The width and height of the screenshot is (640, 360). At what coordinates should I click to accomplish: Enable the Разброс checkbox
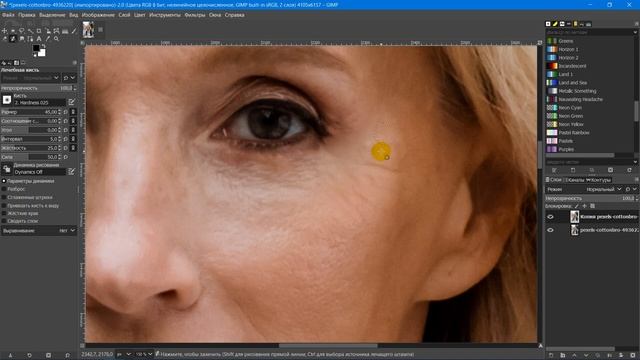(x=4, y=189)
